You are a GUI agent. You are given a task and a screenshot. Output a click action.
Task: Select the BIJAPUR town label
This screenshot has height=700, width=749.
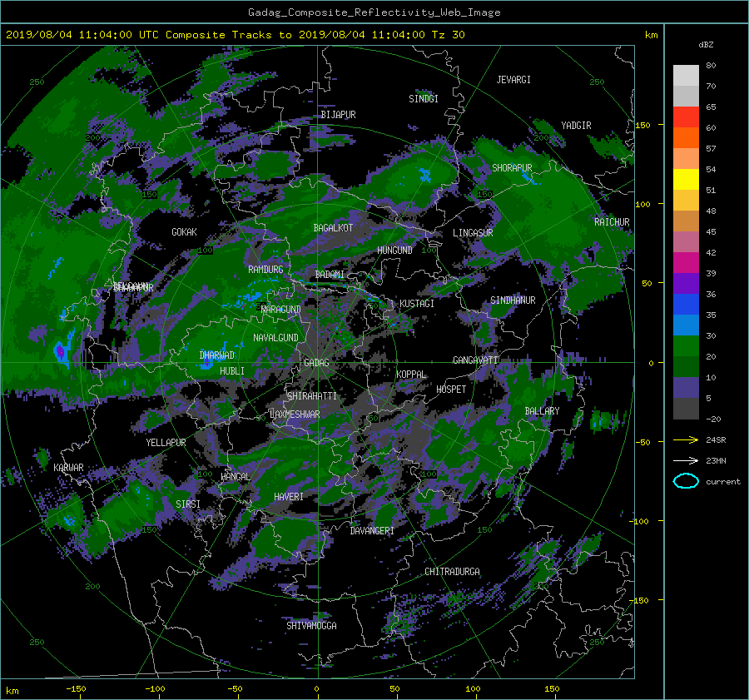click(x=338, y=114)
